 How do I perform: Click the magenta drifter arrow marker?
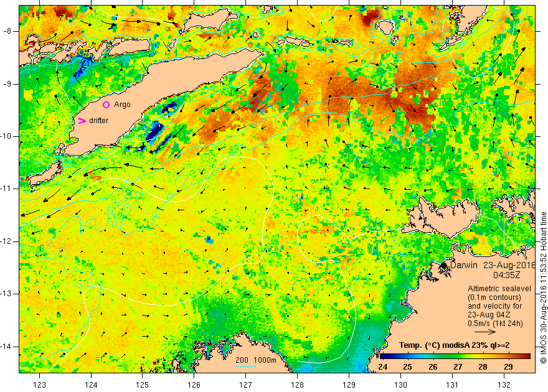(82, 121)
